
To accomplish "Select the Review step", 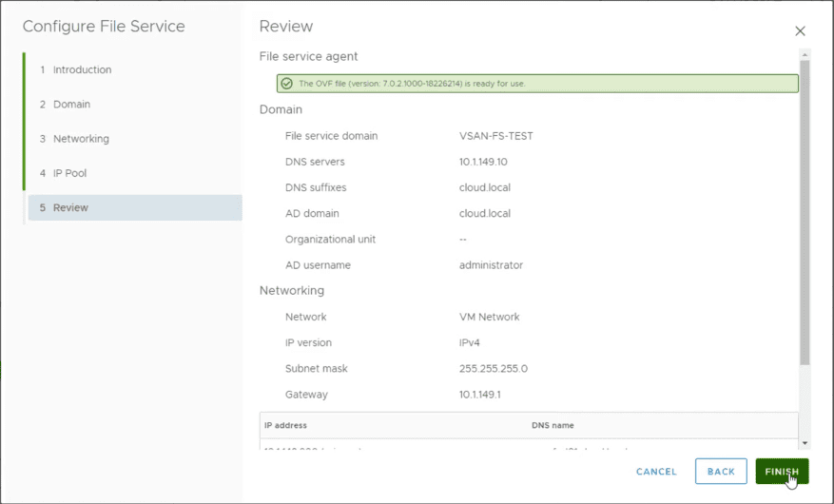I will [x=135, y=207].
